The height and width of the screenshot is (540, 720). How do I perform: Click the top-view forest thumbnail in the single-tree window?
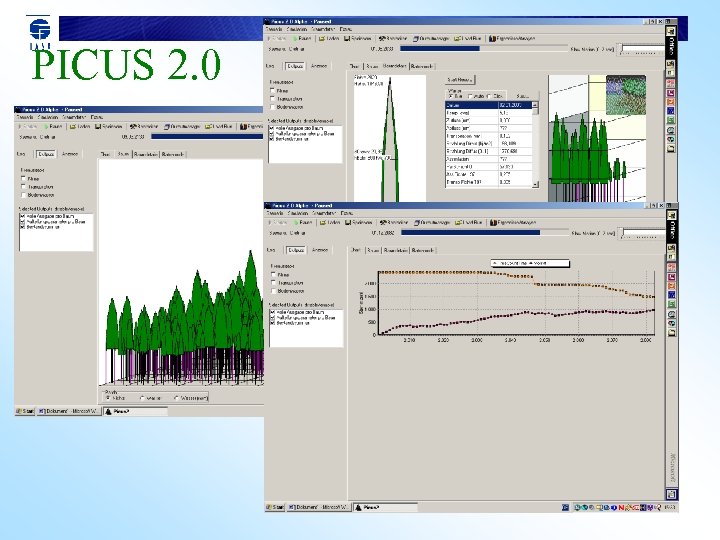[626, 95]
